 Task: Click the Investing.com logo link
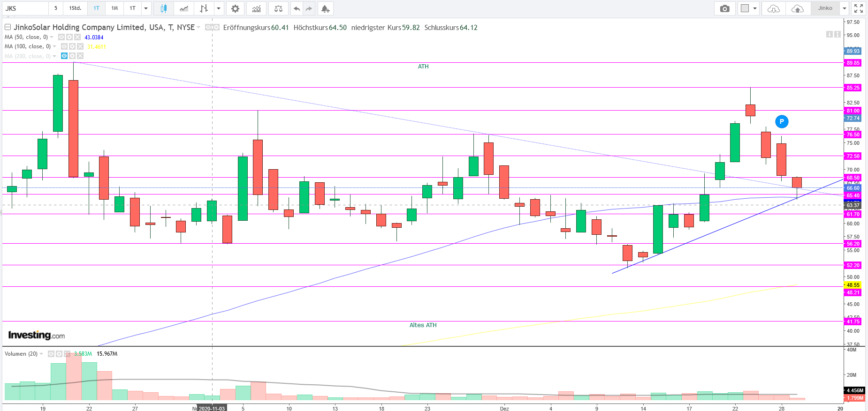[x=37, y=335]
